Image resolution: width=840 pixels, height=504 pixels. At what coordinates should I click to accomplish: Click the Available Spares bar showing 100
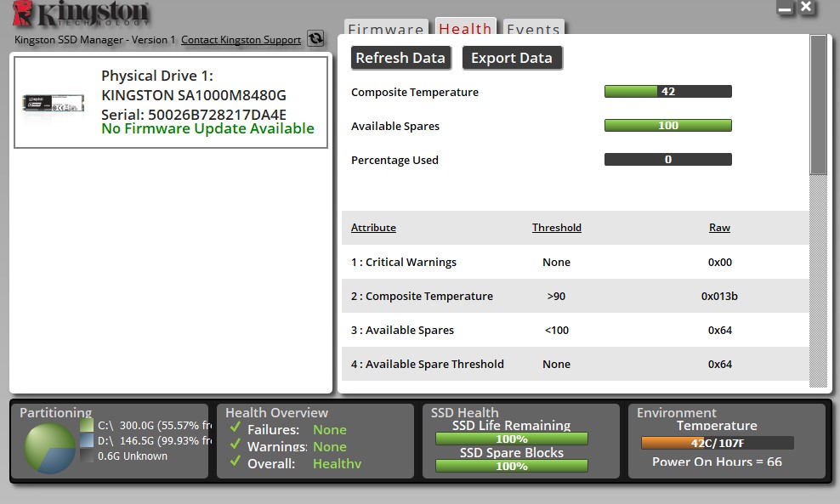[x=668, y=125]
